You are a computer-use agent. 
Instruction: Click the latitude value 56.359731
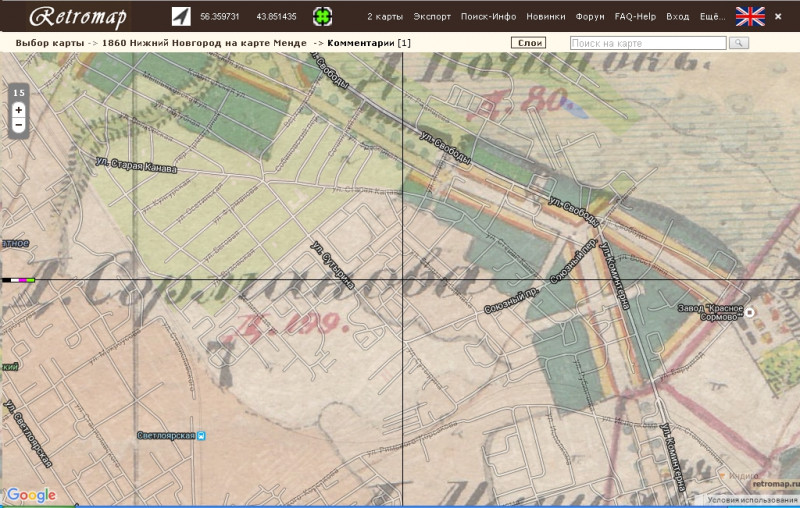(219, 16)
